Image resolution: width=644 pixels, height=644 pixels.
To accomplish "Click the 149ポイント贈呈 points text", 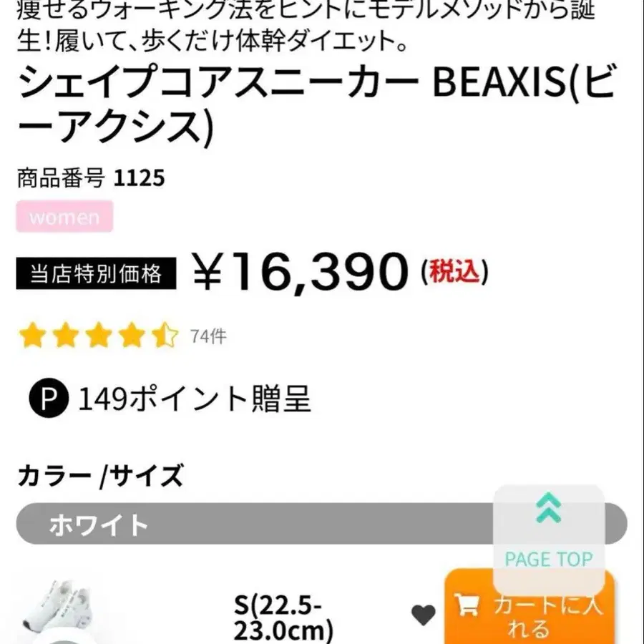I will [x=195, y=399].
